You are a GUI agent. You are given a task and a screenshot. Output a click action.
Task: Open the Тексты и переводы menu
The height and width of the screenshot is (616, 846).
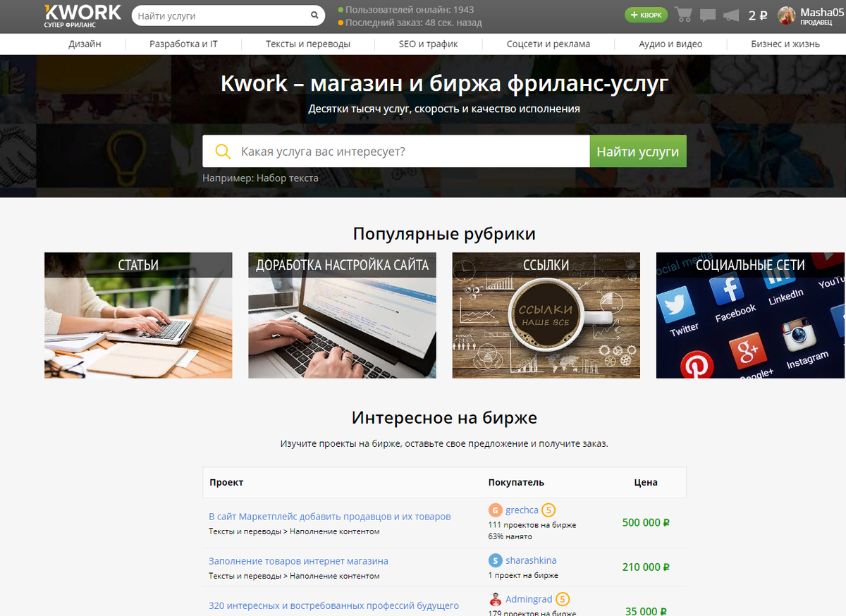(x=308, y=44)
